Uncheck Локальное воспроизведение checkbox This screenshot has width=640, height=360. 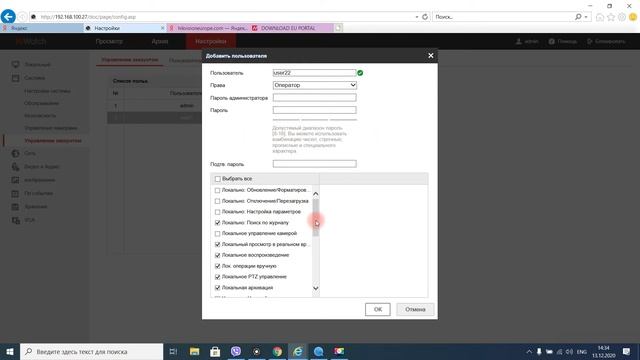(x=218, y=255)
